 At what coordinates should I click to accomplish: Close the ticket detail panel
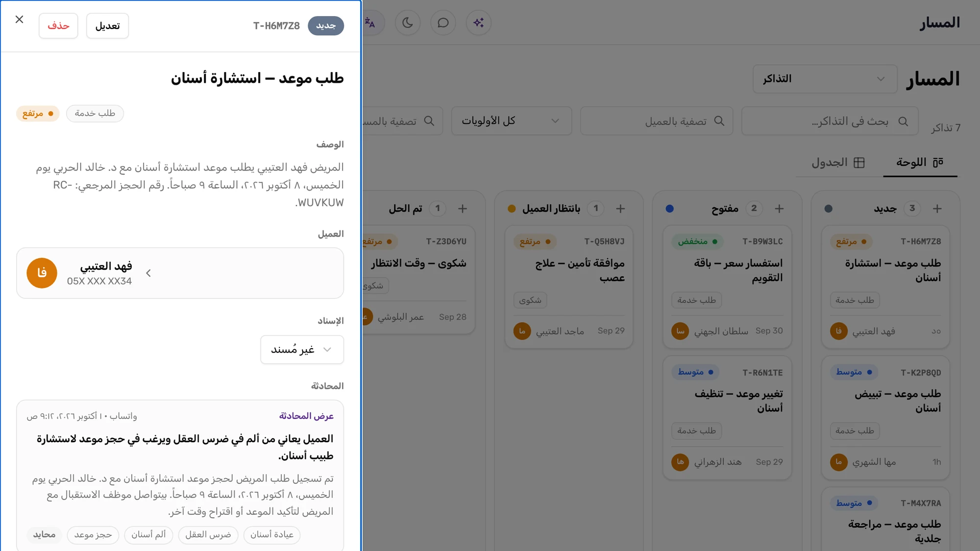click(19, 20)
